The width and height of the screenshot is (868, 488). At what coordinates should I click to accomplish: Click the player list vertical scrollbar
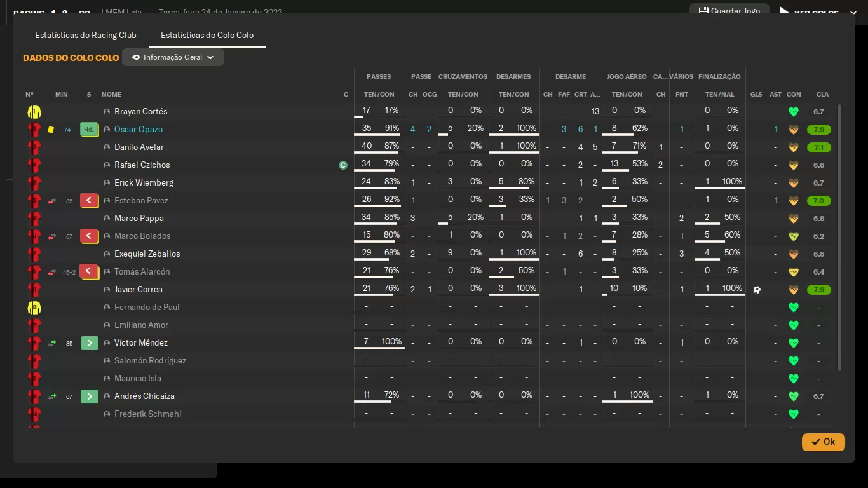[839, 238]
